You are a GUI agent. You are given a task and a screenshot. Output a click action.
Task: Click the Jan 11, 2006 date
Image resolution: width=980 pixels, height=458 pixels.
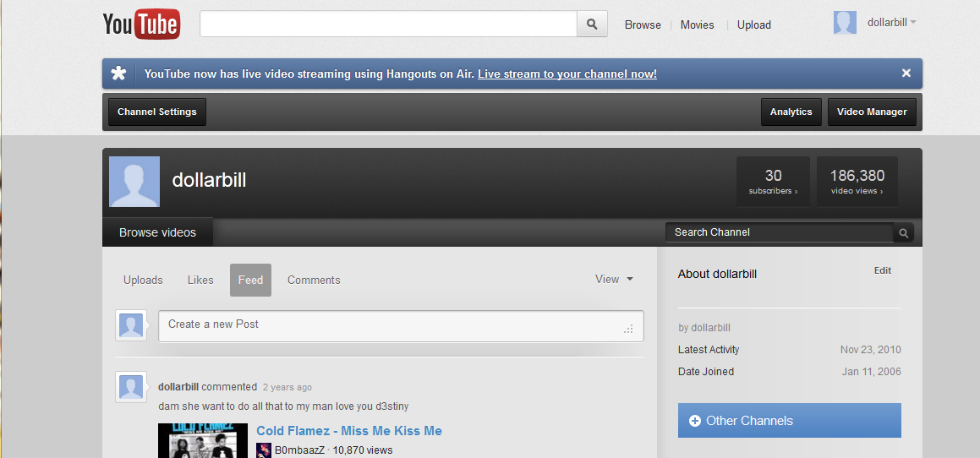(871, 372)
